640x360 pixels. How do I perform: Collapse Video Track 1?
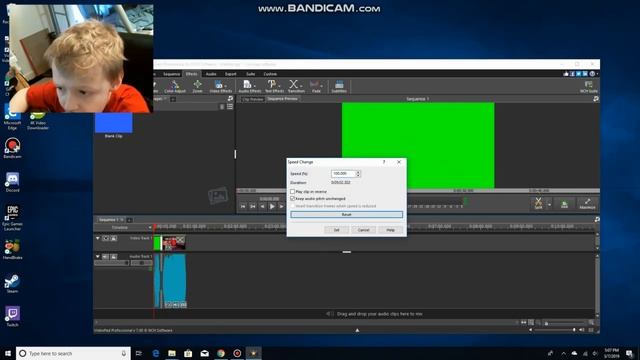point(98,238)
